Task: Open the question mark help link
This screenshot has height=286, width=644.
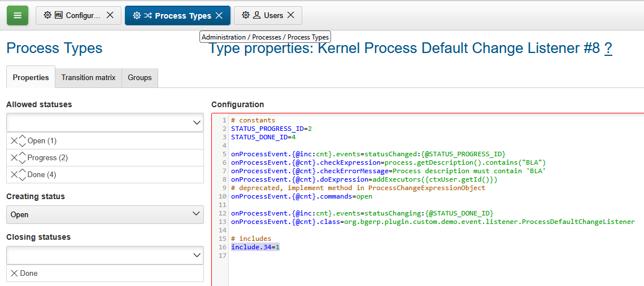Action: coord(608,49)
